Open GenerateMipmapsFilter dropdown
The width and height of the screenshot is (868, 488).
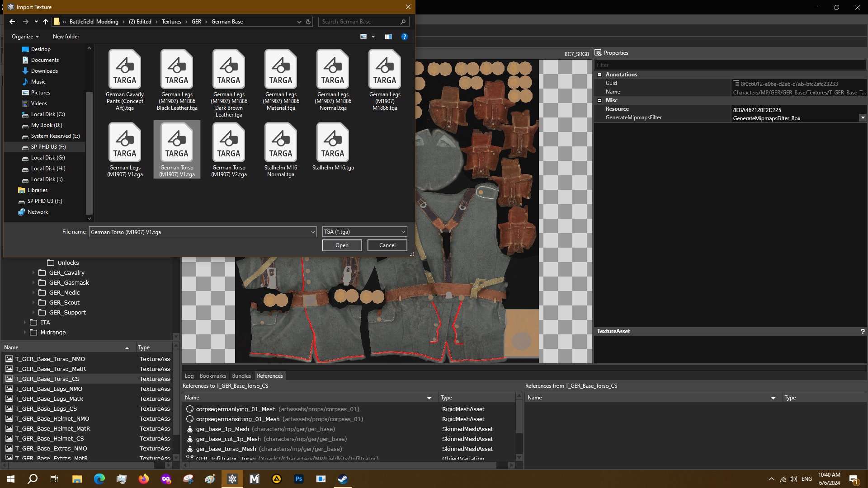(x=863, y=118)
